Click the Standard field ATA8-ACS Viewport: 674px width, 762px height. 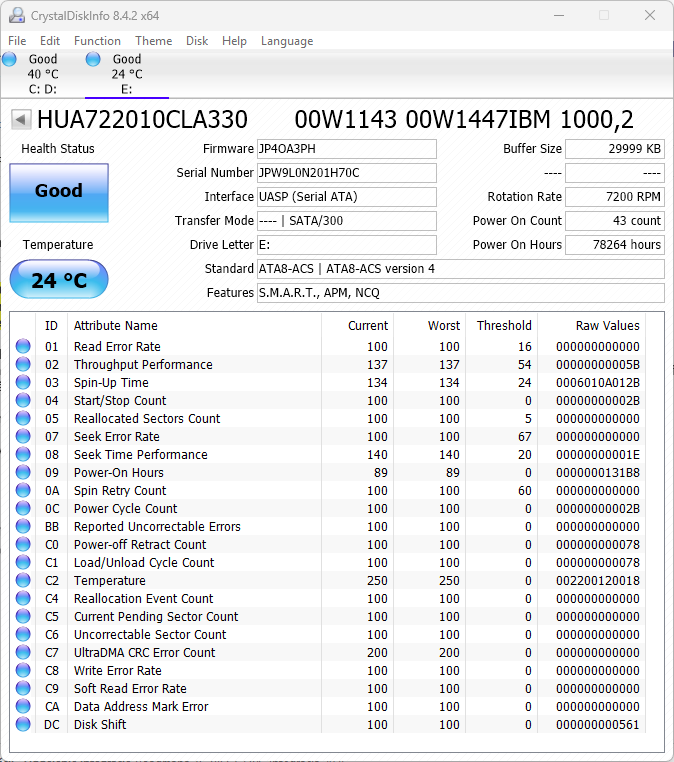click(x=461, y=269)
